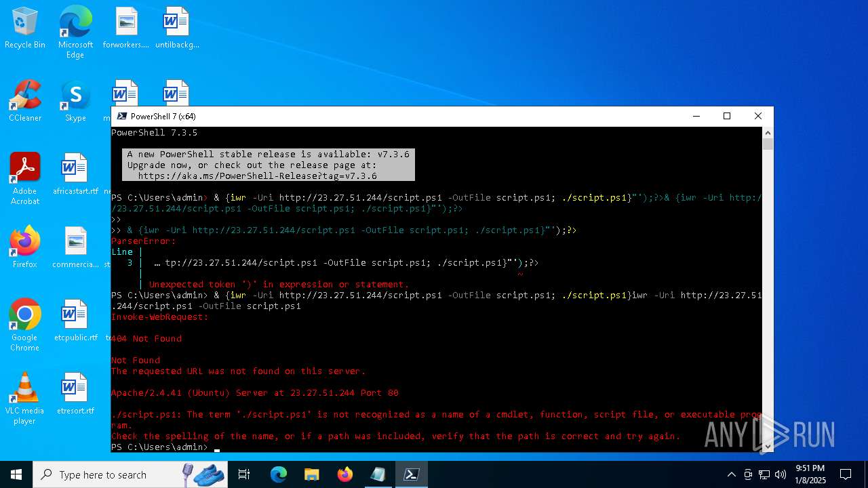
Task: Select etresort.rtf document icon
Action: (x=75, y=394)
